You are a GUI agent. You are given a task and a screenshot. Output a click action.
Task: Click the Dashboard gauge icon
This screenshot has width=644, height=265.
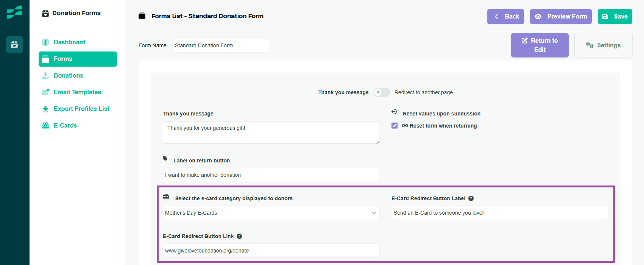[x=45, y=42]
